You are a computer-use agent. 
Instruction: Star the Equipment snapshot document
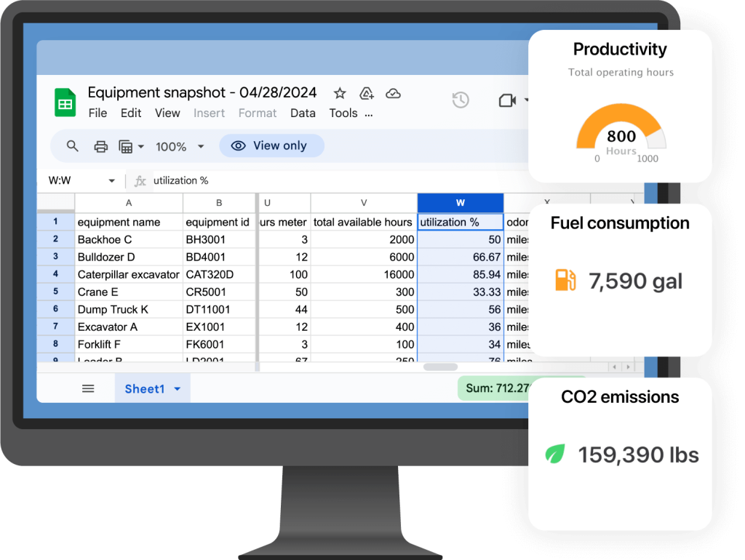(x=340, y=93)
